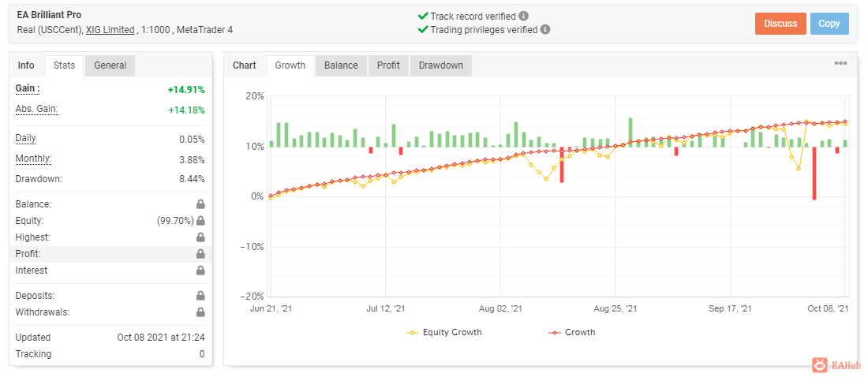Switch to the Stats tab

[64, 65]
